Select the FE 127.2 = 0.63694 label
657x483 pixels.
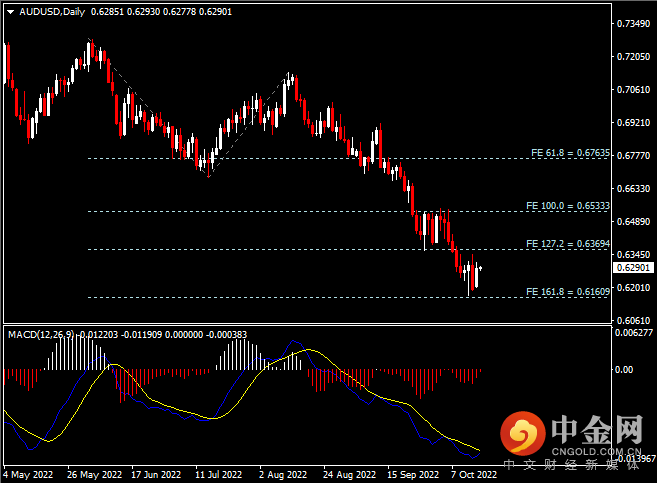(x=568, y=244)
